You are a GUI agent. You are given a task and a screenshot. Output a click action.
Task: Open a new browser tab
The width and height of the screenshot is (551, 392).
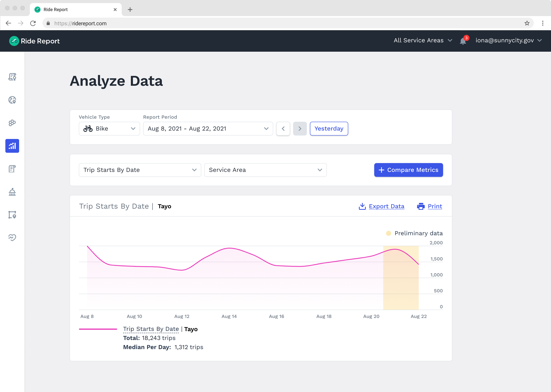(130, 10)
